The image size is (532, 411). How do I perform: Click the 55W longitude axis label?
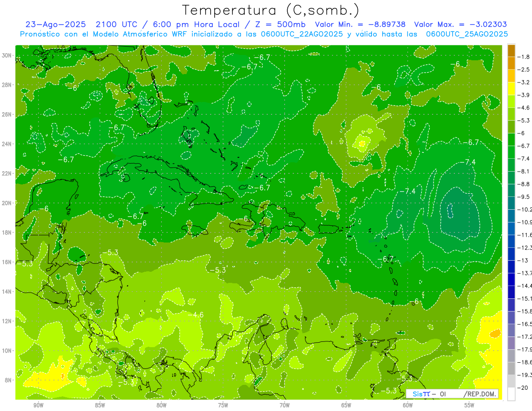point(469,405)
